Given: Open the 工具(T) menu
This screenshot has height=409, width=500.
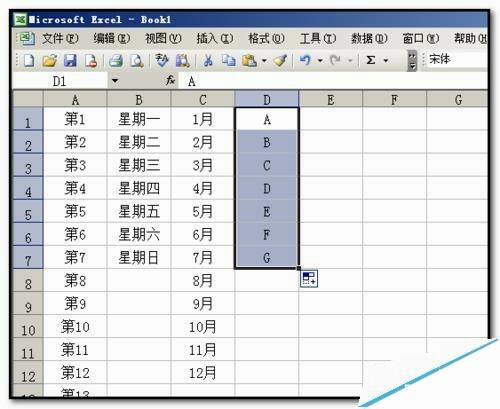Looking at the screenshot, I should [x=318, y=39].
